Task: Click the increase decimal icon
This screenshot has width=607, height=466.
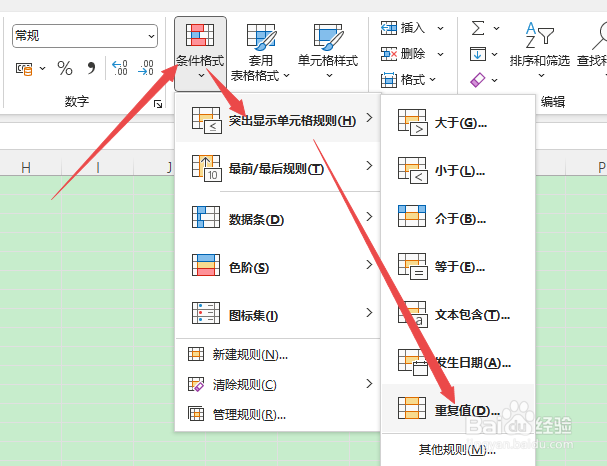Action: (x=120, y=68)
